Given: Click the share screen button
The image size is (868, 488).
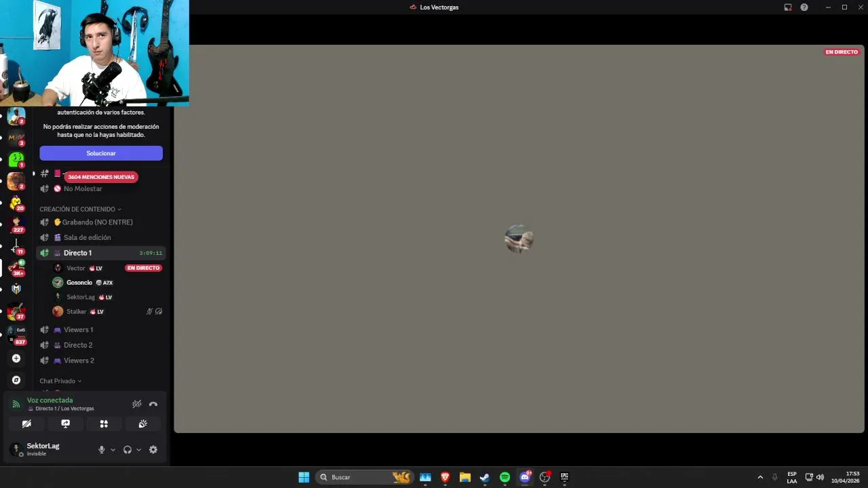Looking at the screenshot, I should 65,424.
